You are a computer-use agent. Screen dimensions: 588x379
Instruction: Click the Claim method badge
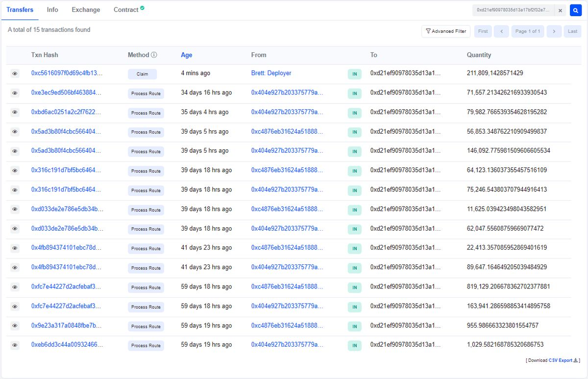(142, 74)
